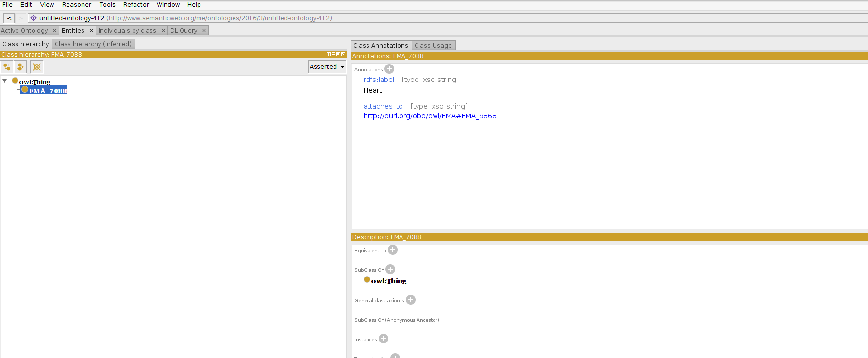Switch to the DL Query tab
Viewport: 868px width, 358px height.
point(184,31)
